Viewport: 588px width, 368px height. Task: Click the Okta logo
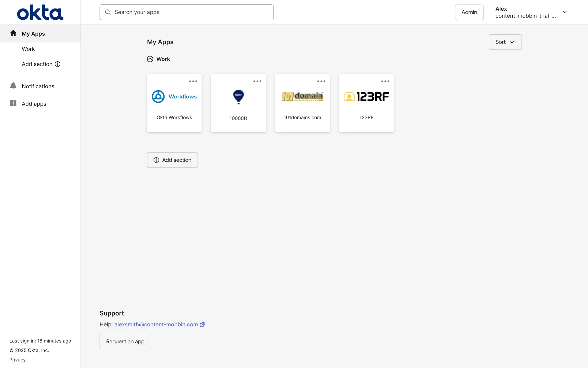(40, 12)
